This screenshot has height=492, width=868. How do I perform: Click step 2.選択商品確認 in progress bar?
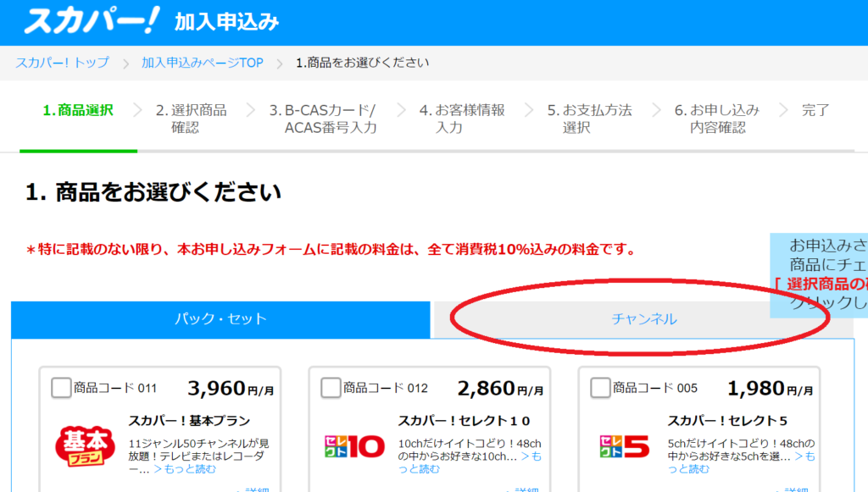tap(191, 119)
